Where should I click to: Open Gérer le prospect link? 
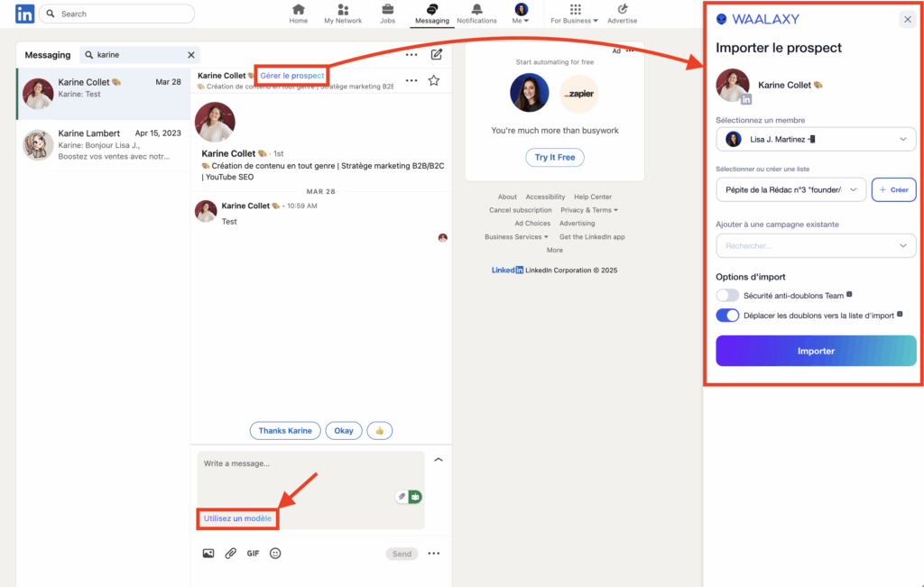291,76
